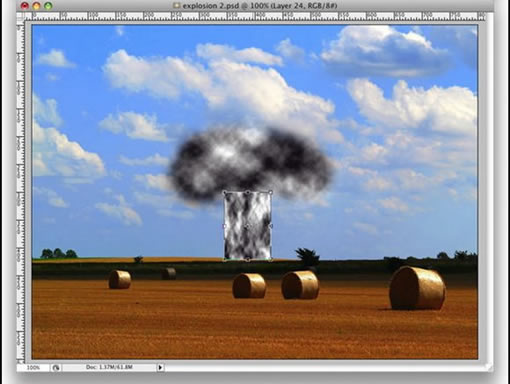
Task: Minimize the document with yellow button
Action: click(36, 6)
